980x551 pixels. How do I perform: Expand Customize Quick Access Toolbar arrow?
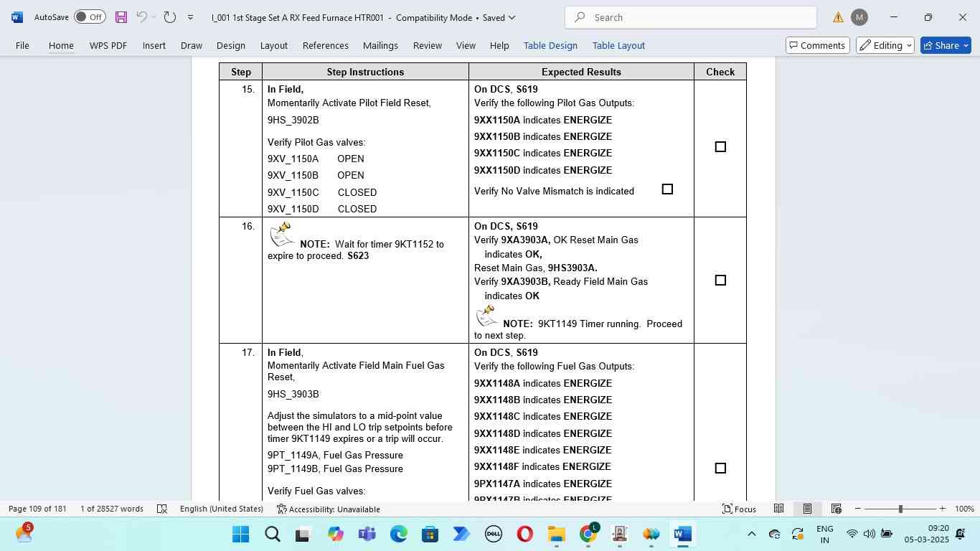(190, 17)
